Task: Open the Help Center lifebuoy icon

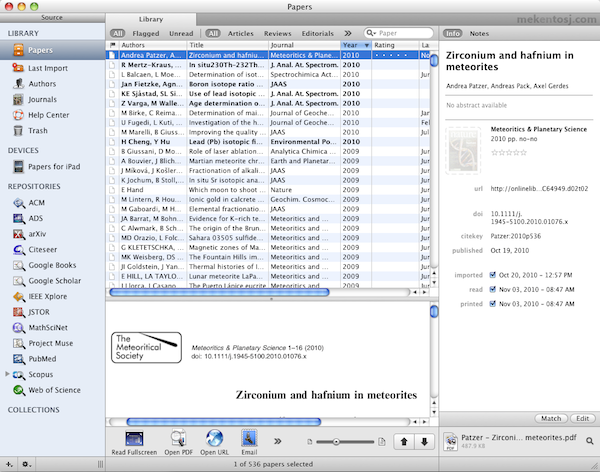Action: point(18,115)
